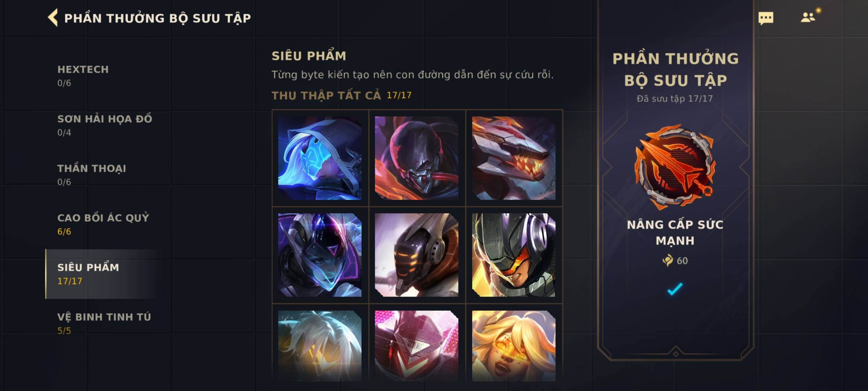Tap the blue checkmark claimed indicator
This screenshot has width=868, height=391.
pos(675,289)
